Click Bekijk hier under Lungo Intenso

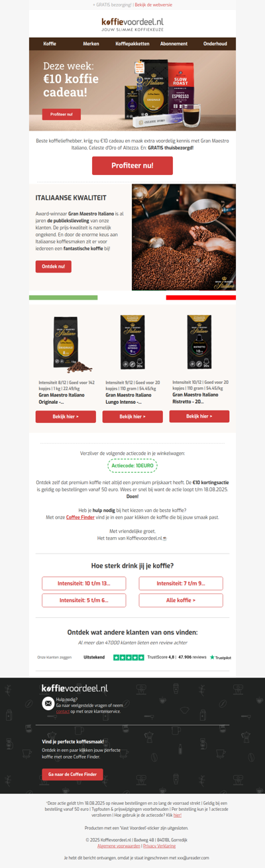pyautogui.click(x=132, y=416)
